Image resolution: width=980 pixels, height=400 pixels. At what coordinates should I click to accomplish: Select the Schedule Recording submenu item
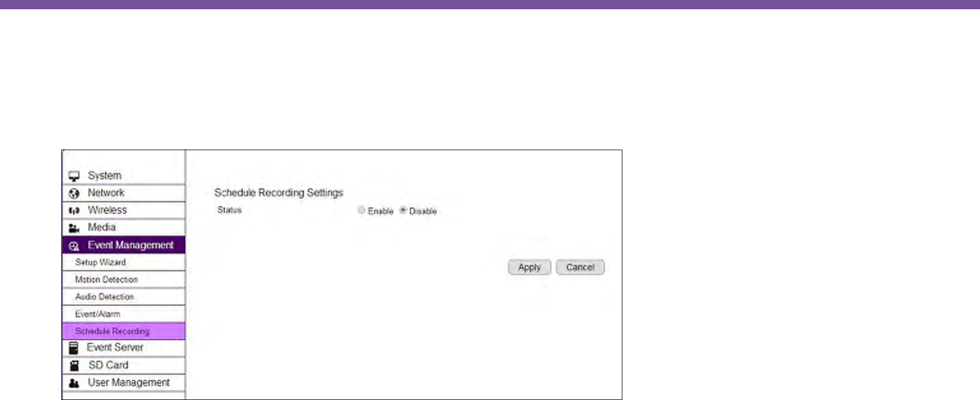[x=124, y=331]
